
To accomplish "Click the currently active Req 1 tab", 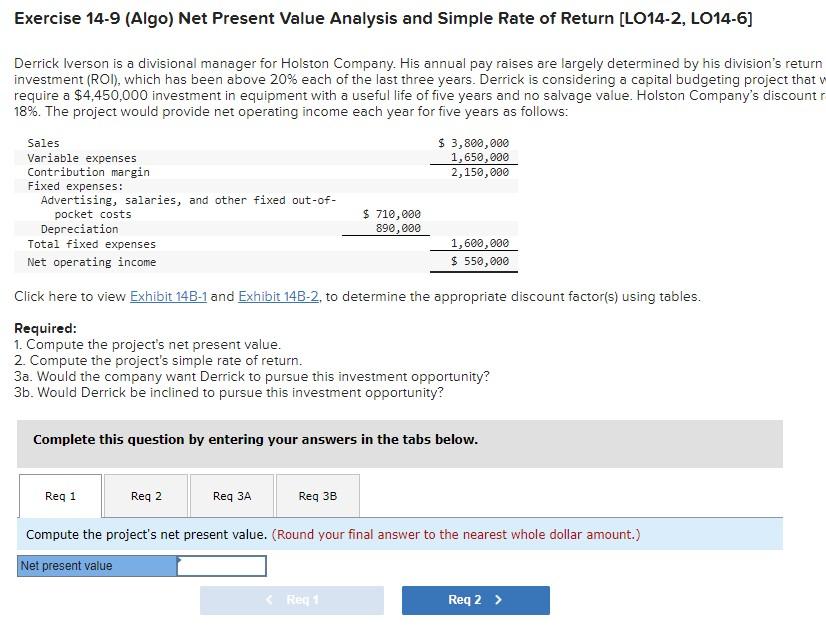I will [x=59, y=495].
